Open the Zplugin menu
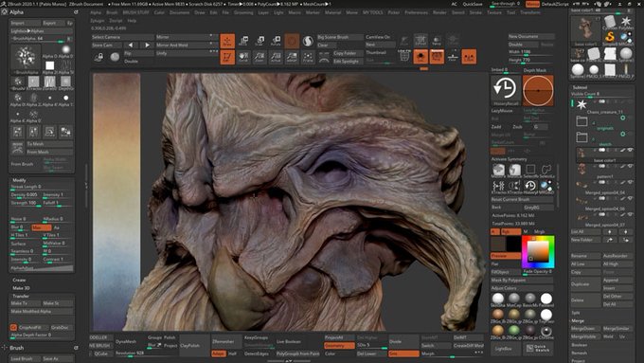 coord(97,21)
